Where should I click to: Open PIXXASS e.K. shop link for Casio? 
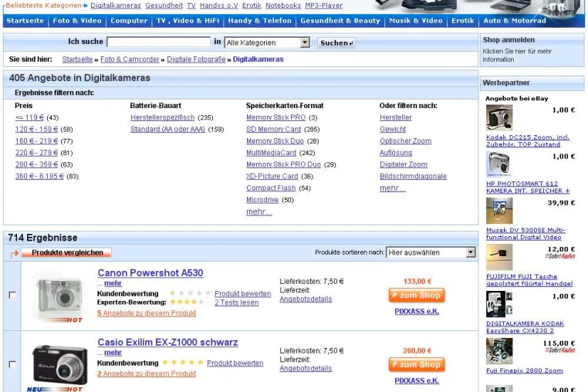[x=417, y=380]
